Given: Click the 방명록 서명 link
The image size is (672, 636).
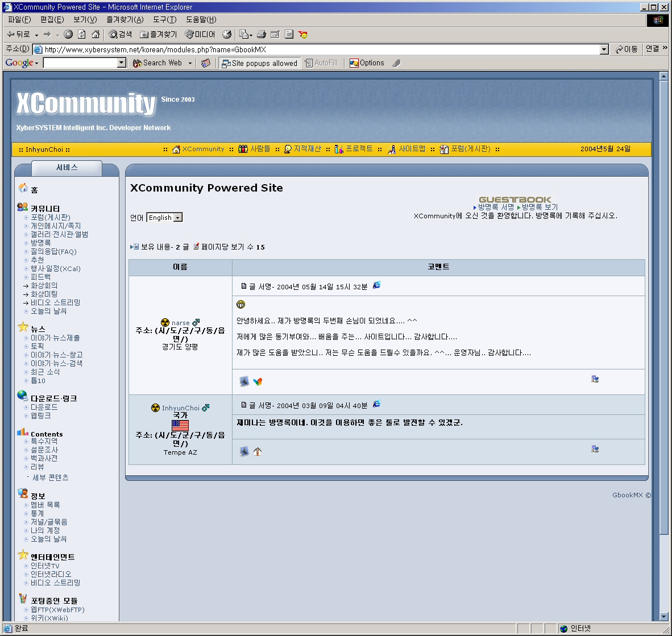Looking at the screenshot, I should click(495, 207).
